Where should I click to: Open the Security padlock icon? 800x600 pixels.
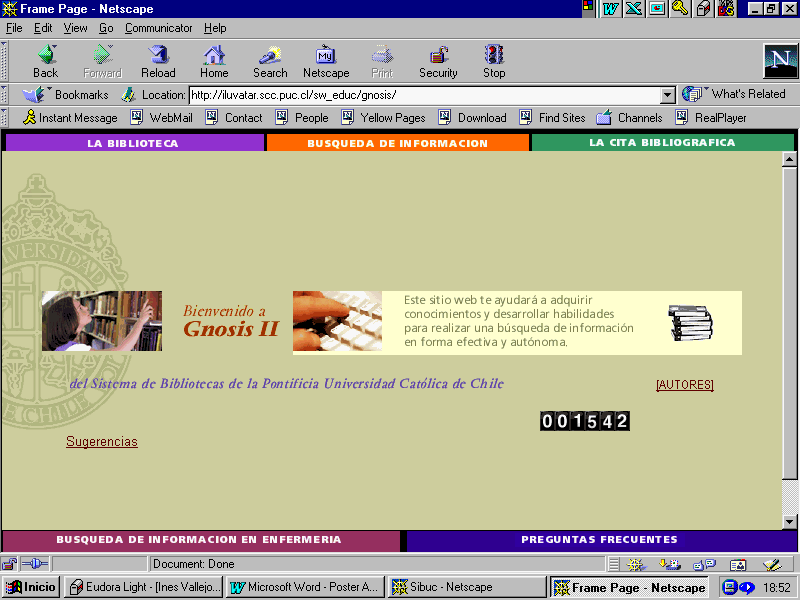[438, 56]
